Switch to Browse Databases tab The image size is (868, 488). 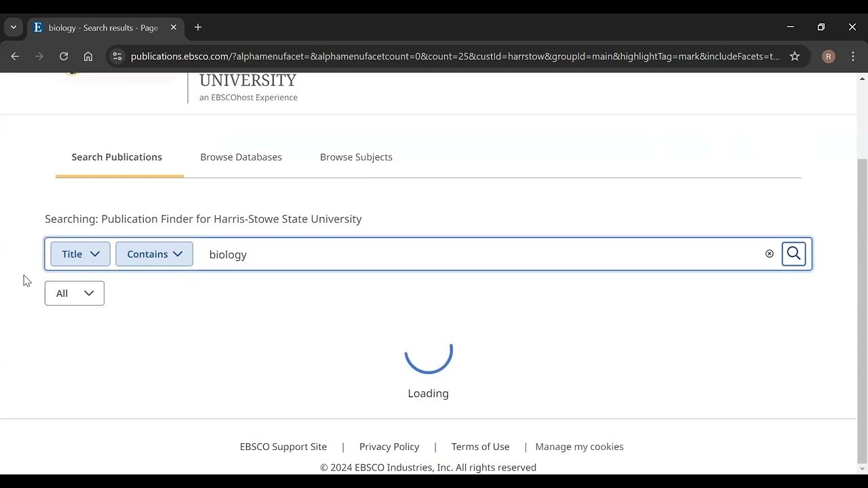click(241, 157)
